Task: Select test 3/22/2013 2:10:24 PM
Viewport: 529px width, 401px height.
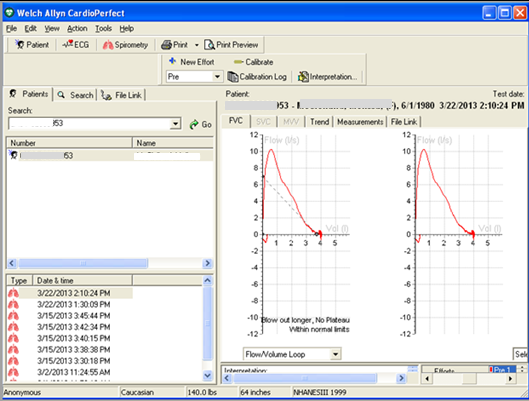Action: coord(74,293)
